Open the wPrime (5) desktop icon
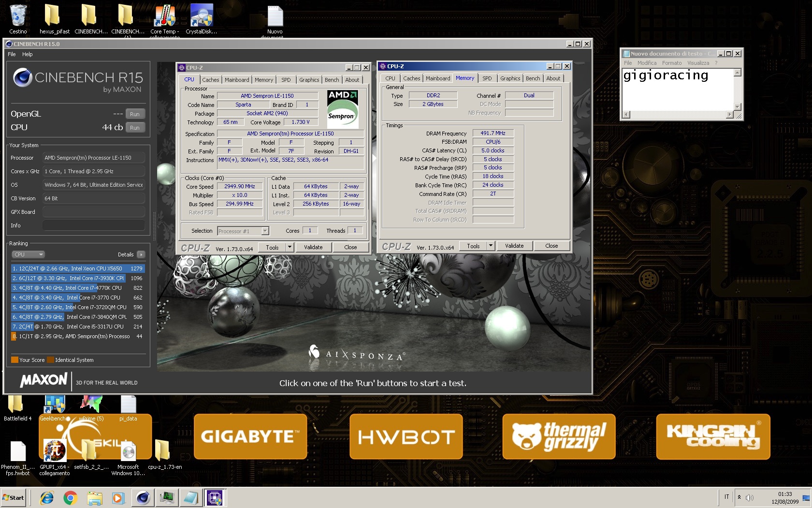This screenshot has width=812, height=508. 91,408
